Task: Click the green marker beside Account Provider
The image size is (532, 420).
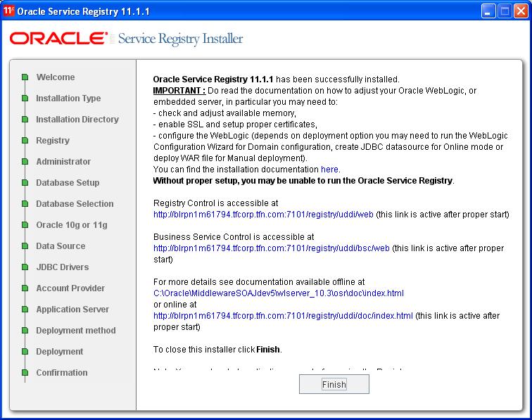Action: click(x=25, y=288)
